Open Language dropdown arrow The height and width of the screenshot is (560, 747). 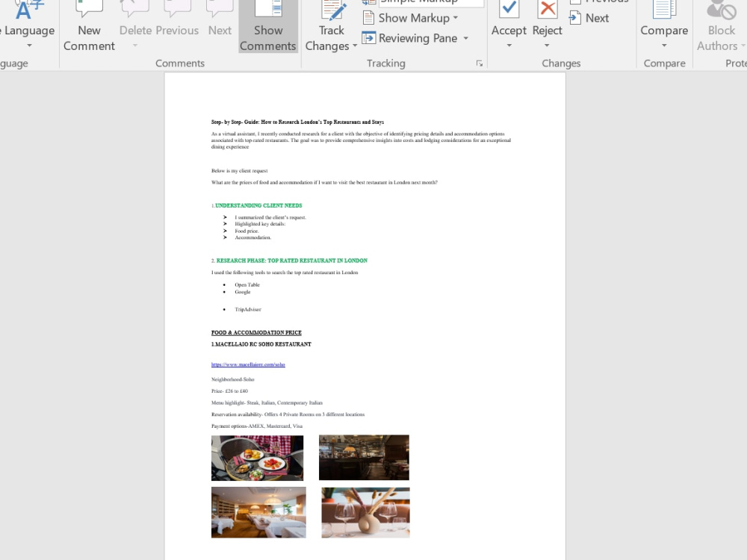[x=30, y=46]
